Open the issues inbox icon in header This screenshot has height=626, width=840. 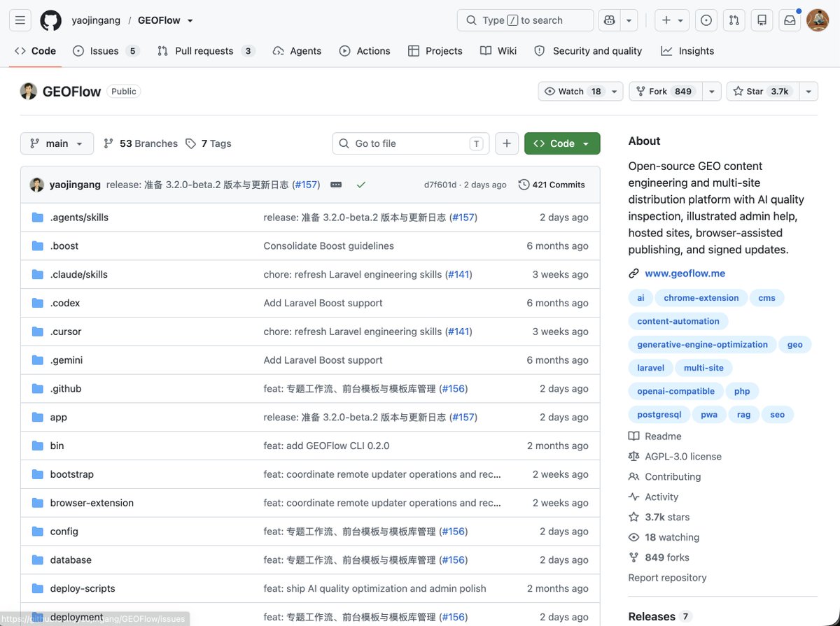pos(706,20)
